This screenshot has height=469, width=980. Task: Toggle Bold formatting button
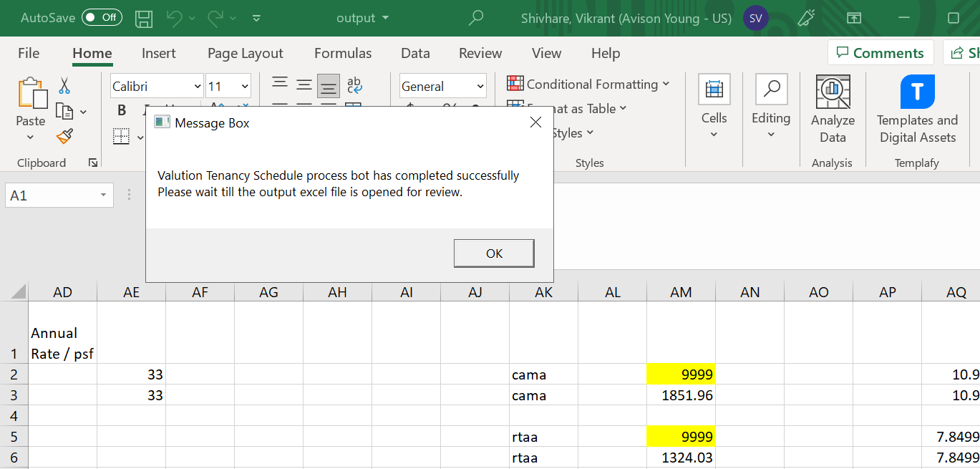coord(122,110)
